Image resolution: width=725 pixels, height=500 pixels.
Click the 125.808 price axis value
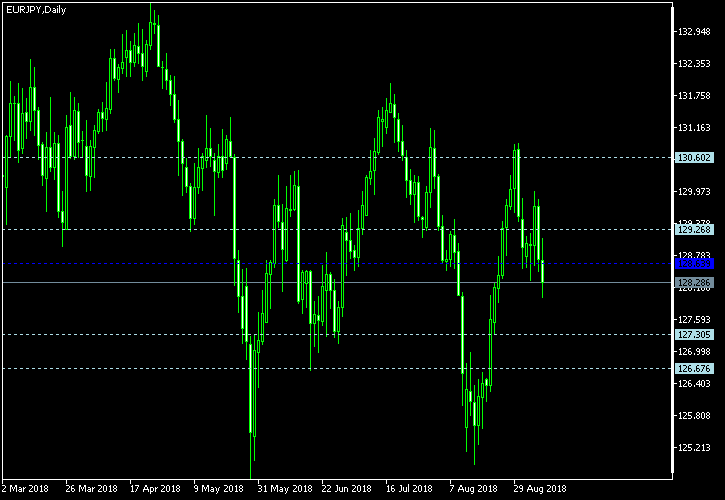[694, 416]
